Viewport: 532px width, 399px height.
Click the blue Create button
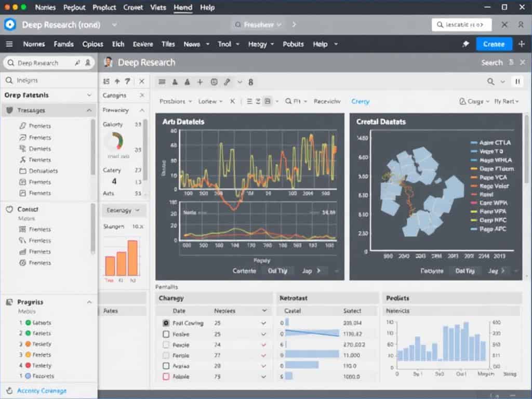pos(494,44)
